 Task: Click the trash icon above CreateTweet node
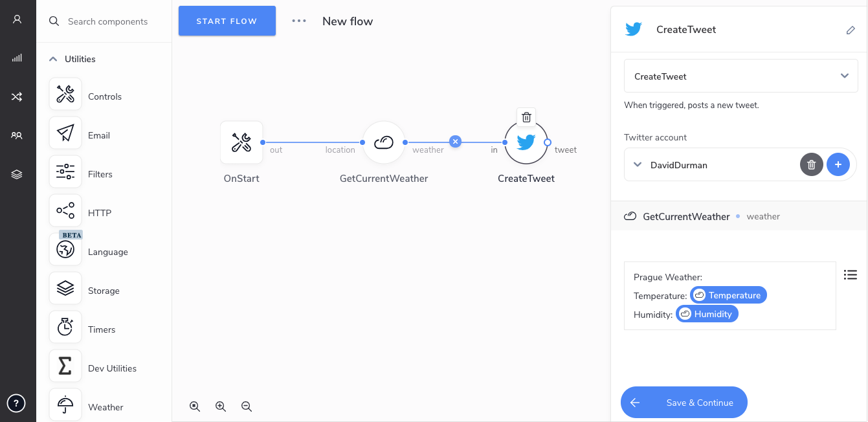coord(526,117)
